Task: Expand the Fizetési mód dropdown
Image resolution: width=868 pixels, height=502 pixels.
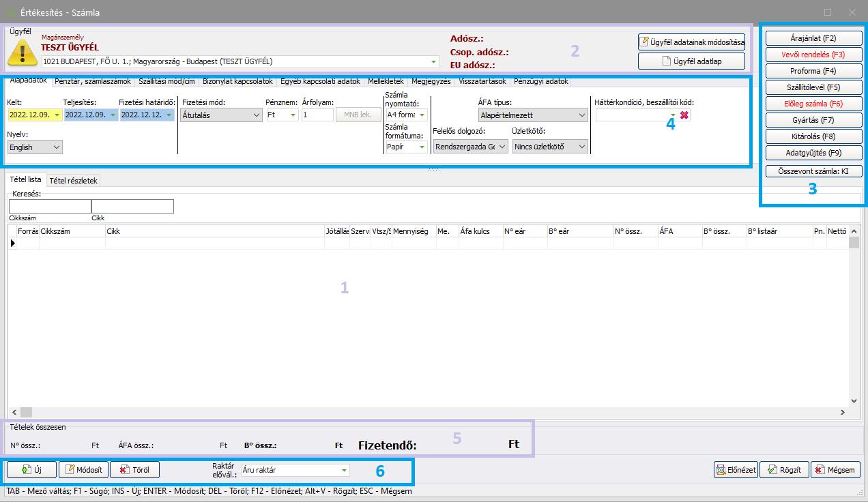Action: (x=221, y=115)
